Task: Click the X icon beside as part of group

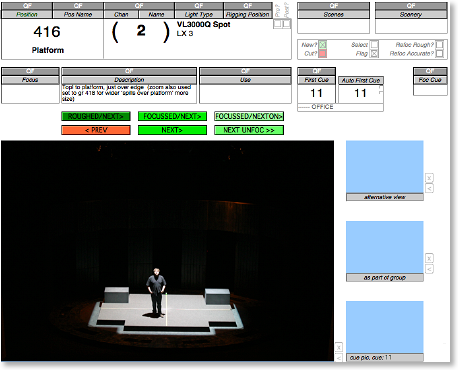Action: (x=429, y=258)
